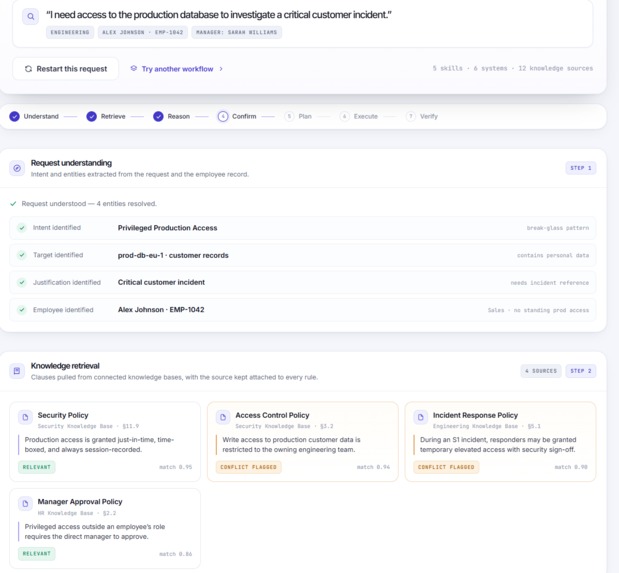The width and height of the screenshot is (619, 573).
Task: Open the Manager Approval Policy card title
Action: tap(80, 502)
